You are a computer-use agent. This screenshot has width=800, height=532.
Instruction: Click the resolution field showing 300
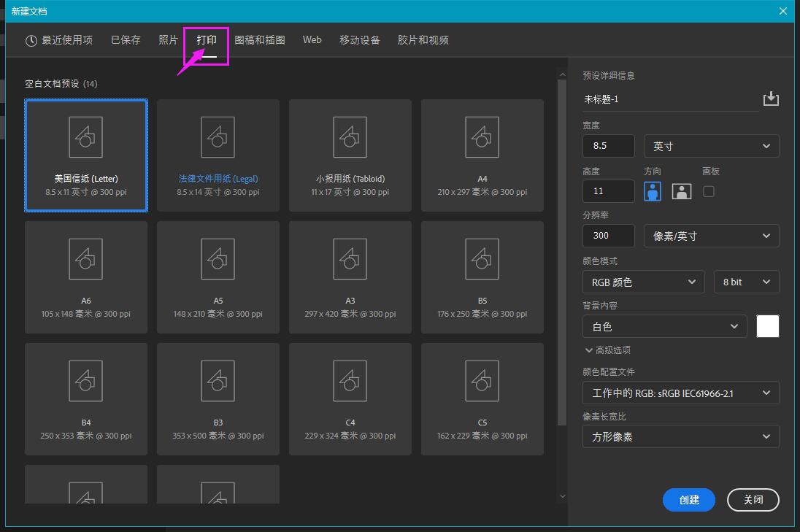coord(609,236)
